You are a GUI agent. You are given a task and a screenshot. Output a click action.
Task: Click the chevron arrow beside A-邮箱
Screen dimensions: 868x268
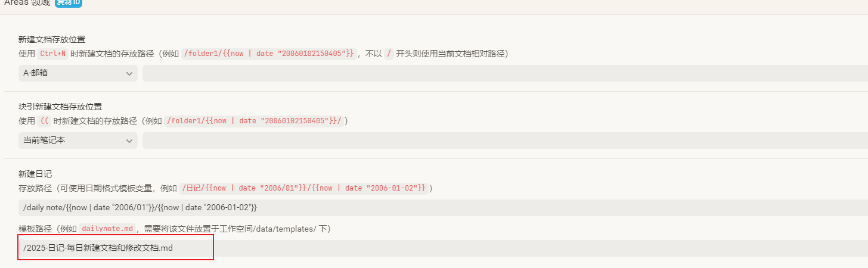click(x=129, y=73)
